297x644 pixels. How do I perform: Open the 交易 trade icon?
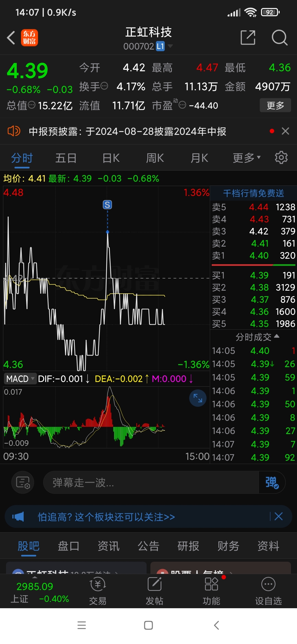coord(98,591)
